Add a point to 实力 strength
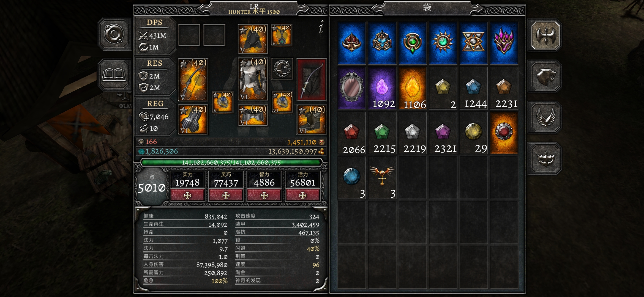This screenshot has width=644, height=297. click(x=187, y=195)
